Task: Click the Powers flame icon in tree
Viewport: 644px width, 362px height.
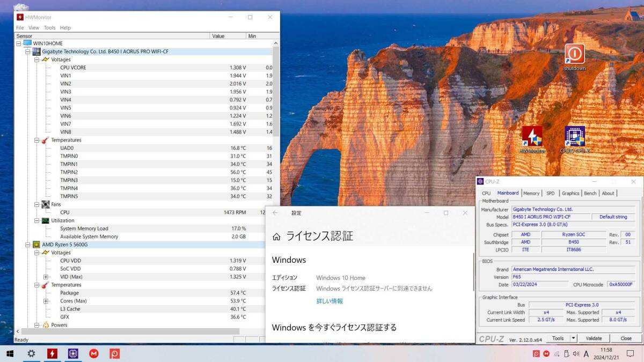Action: pos(45,325)
